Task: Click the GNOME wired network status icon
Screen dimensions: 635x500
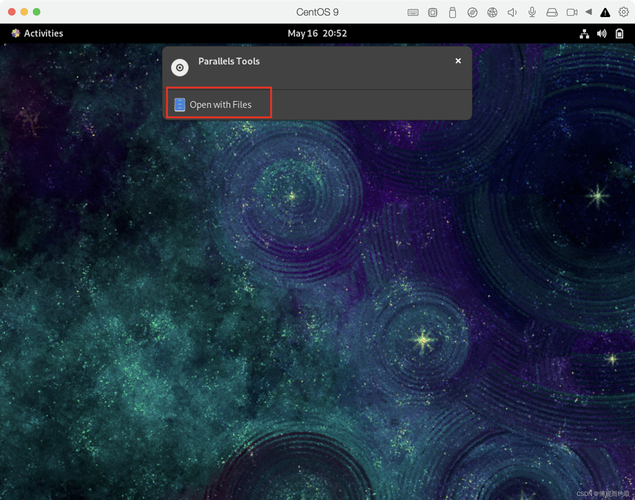Action: coord(585,33)
